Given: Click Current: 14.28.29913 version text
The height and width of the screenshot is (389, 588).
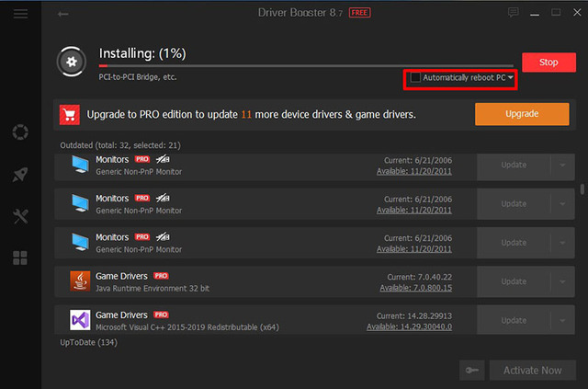Looking at the screenshot, I should coord(414,315).
